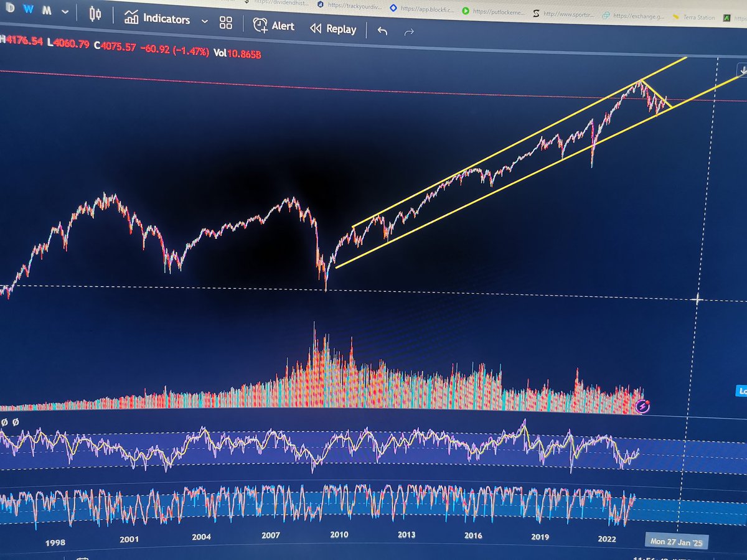This screenshot has width=747, height=560.
Task: Undo the last chart action
Action: pyautogui.click(x=382, y=30)
